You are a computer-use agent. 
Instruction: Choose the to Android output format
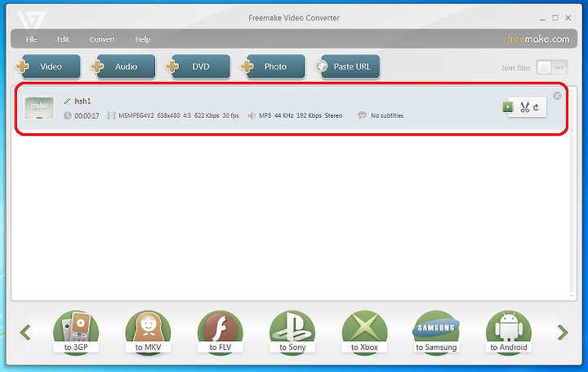(509, 333)
